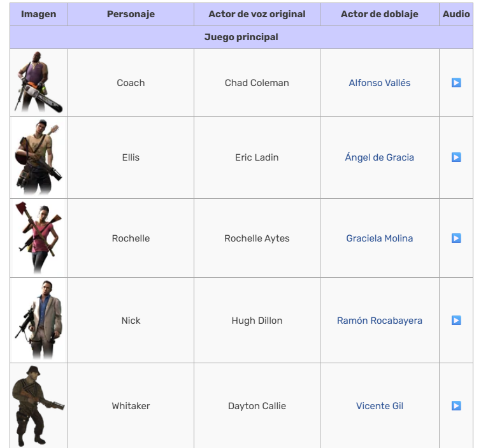The height and width of the screenshot is (448, 481).
Task: Click the Juego principal section heading
Action: (241, 37)
